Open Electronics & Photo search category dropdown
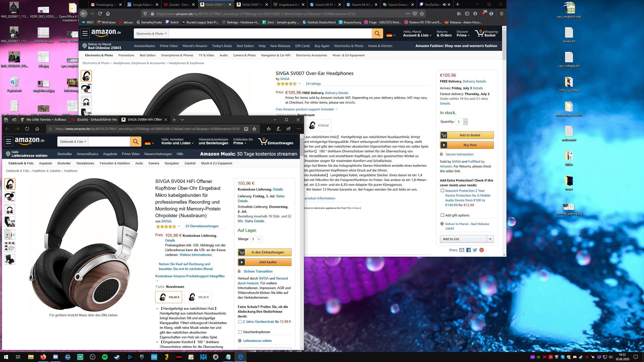This screenshot has height=362, width=644. [151, 33]
